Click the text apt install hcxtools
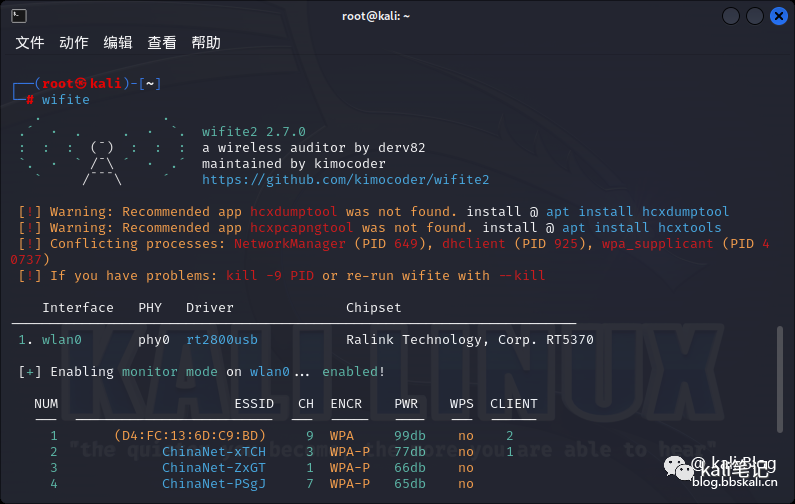 pos(641,228)
